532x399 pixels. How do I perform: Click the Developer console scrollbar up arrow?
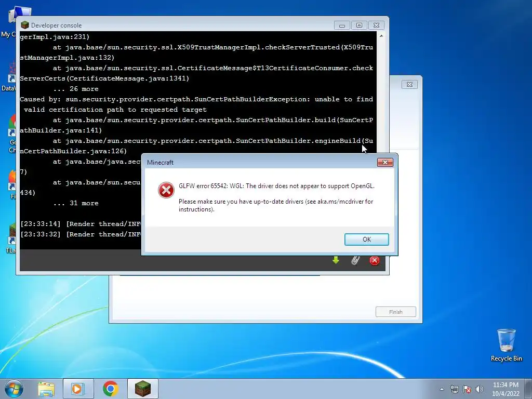click(x=381, y=36)
